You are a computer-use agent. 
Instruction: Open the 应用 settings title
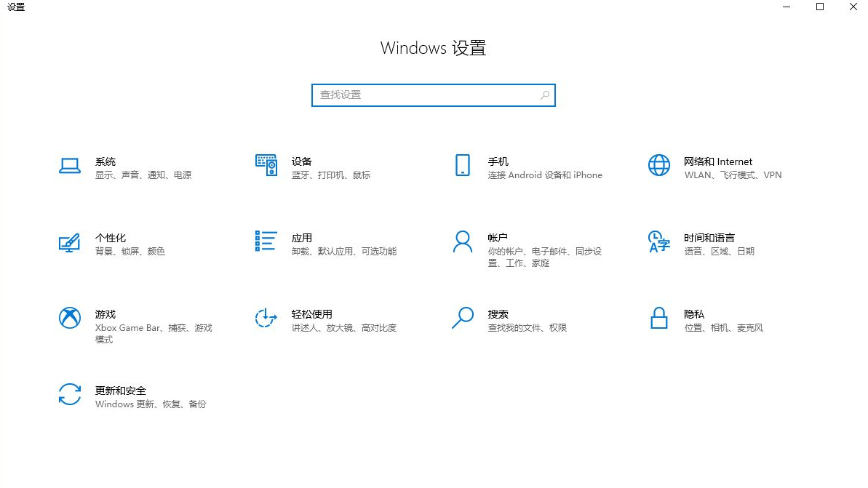[302, 238]
